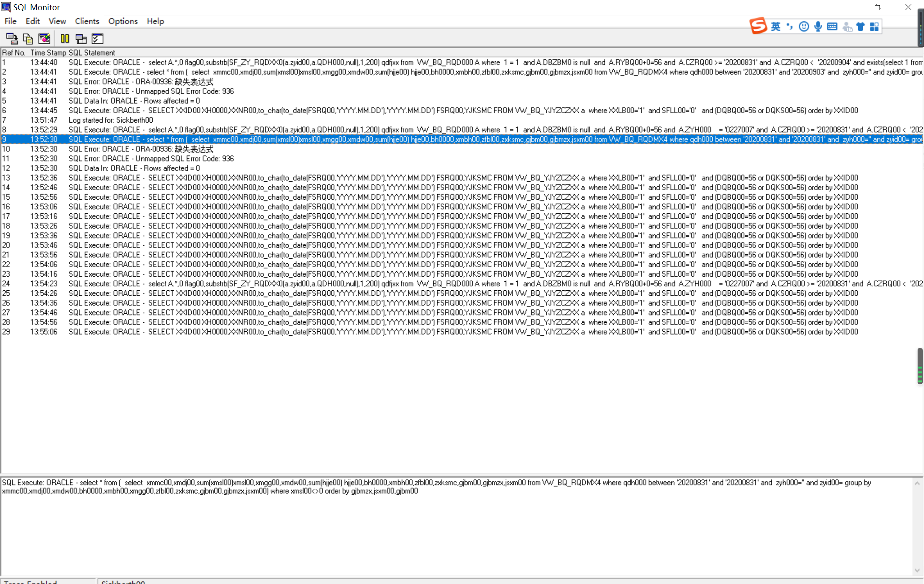
Task: Click the SQL Statement column header
Action: tap(92, 53)
